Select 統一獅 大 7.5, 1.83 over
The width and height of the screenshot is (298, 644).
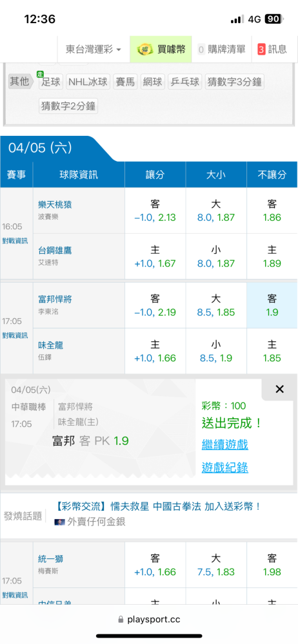click(x=216, y=565)
